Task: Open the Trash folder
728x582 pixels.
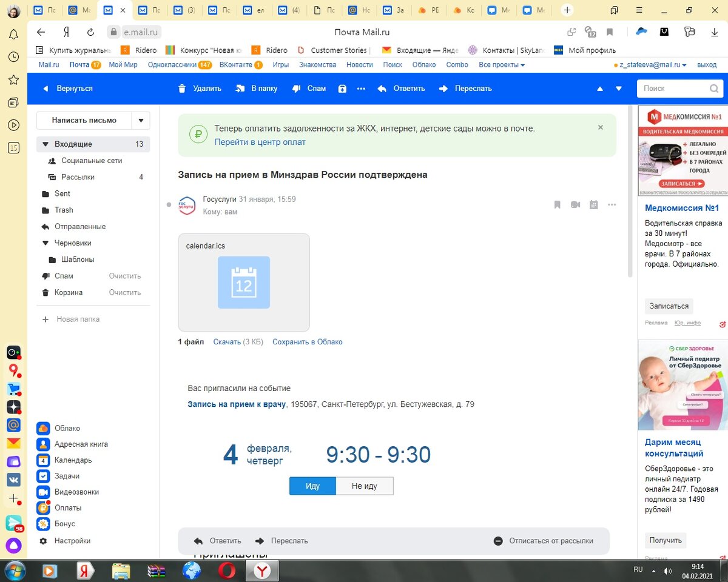Action: point(64,210)
